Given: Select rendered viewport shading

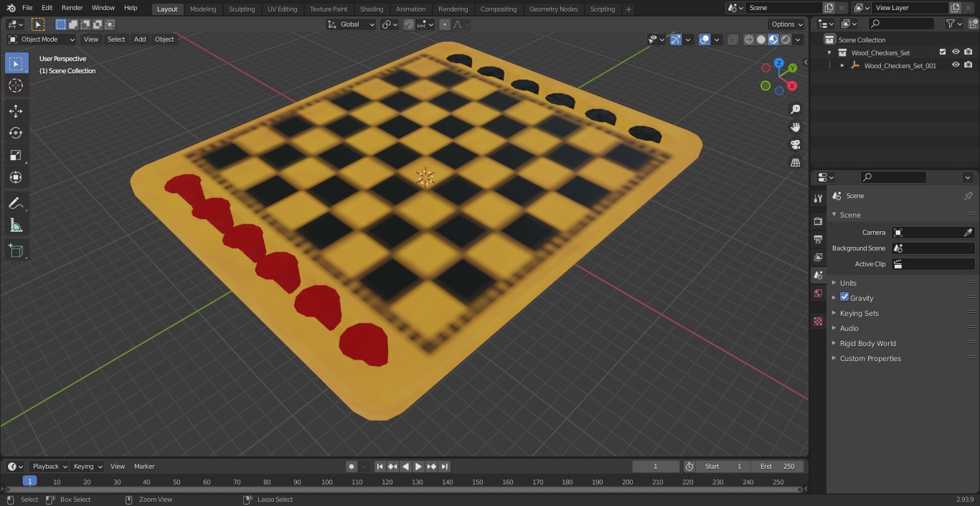Looking at the screenshot, I should point(786,39).
